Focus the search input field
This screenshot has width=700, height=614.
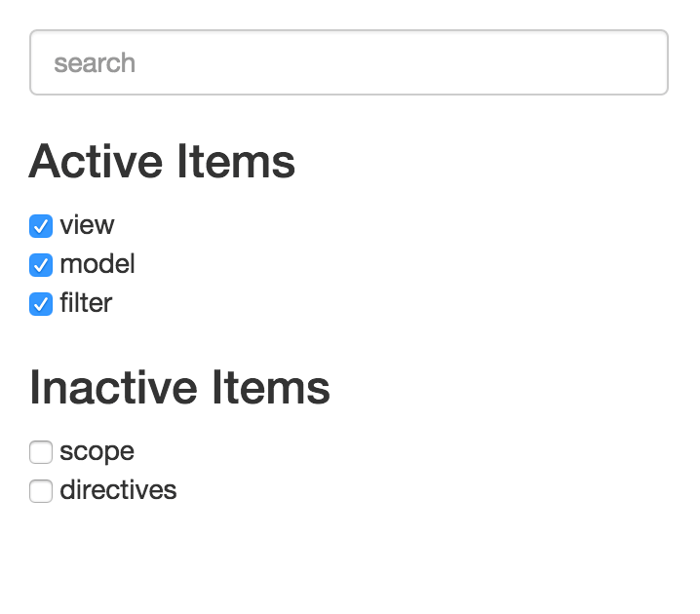(348, 62)
